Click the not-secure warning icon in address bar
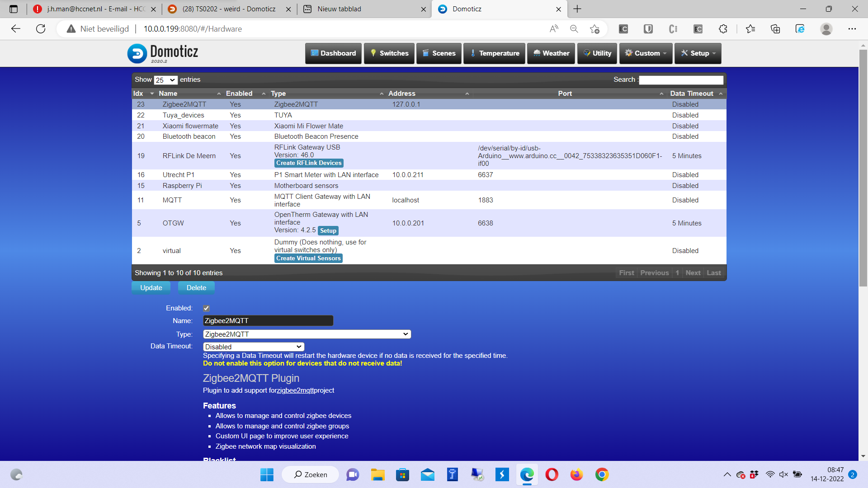The width and height of the screenshot is (868, 488). coord(71,29)
